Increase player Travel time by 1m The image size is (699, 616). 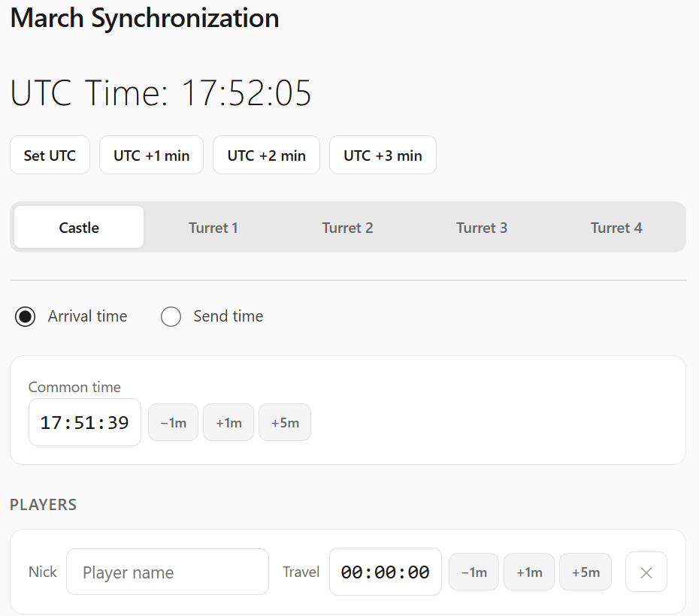[x=529, y=572]
